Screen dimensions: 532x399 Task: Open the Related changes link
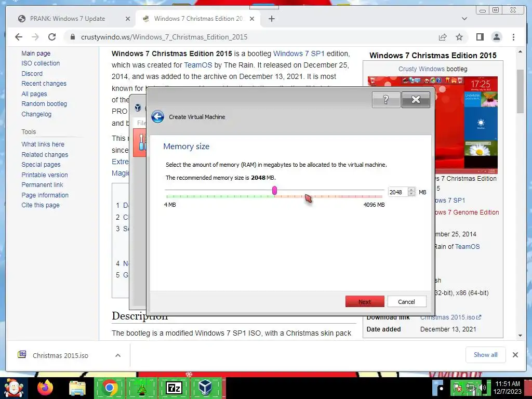click(x=45, y=155)
